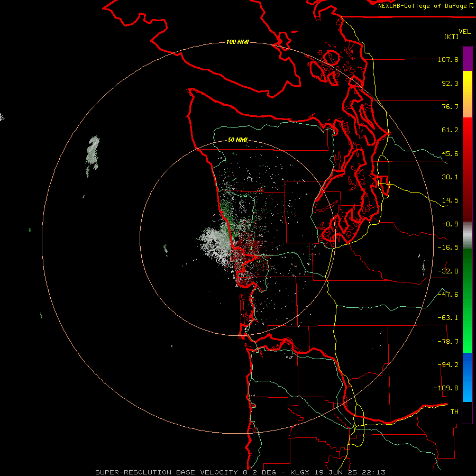This screenshot has height=476, width=476.
Task: Click the yellow segment of the color bar
Action: tap(467, 94)
